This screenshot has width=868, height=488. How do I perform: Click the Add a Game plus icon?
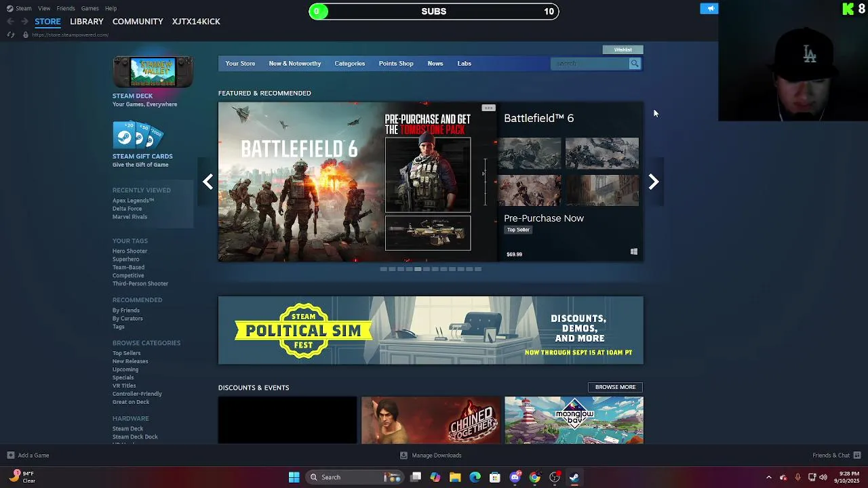10,455
